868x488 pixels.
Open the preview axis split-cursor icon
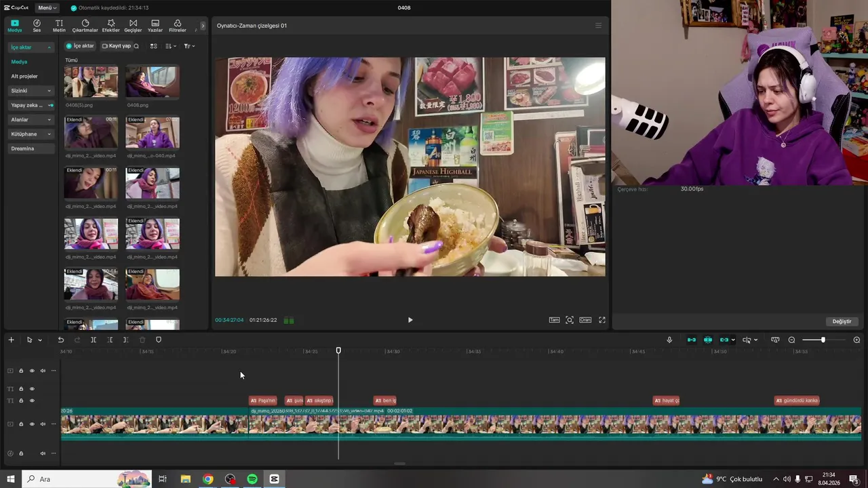coord(747,340)
